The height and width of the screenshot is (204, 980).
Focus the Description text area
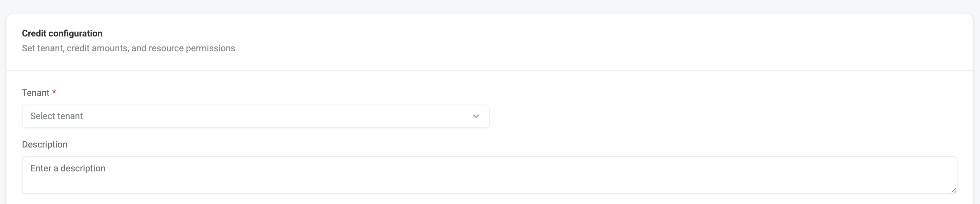coord(489,175)
